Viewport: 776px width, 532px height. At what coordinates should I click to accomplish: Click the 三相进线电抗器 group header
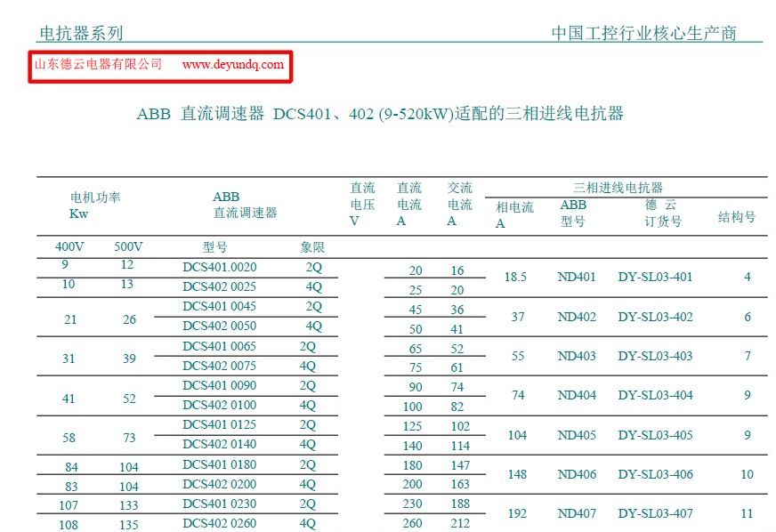(x=618, y=188)
